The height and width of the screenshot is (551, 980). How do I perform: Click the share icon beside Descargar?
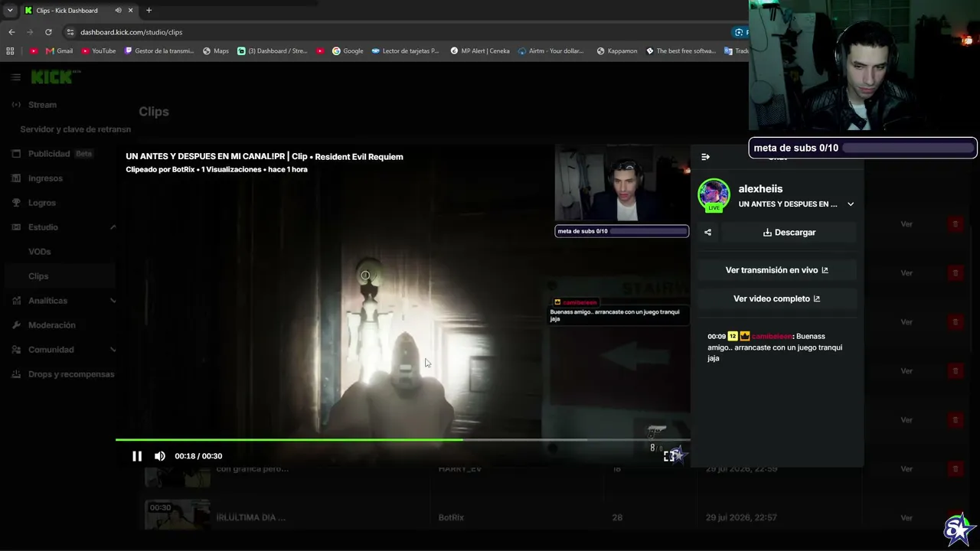pyautogui.click(x=707, y=233)
